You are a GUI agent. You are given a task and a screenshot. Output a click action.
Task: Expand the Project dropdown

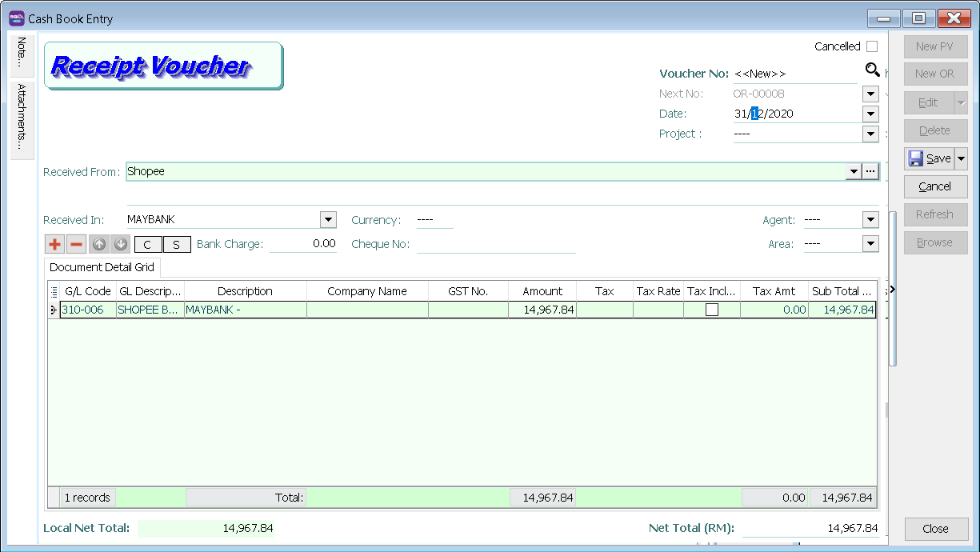click(870, 134)
